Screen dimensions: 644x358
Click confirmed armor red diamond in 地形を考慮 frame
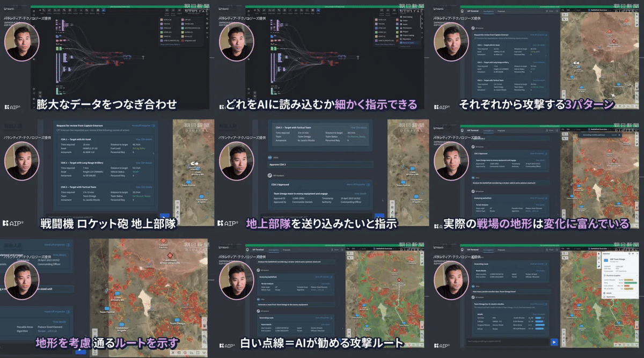170,255
